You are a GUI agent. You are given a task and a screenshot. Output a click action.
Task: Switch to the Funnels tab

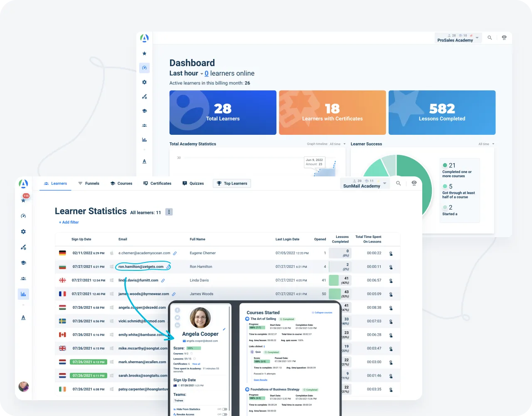(x=89, y=183)
